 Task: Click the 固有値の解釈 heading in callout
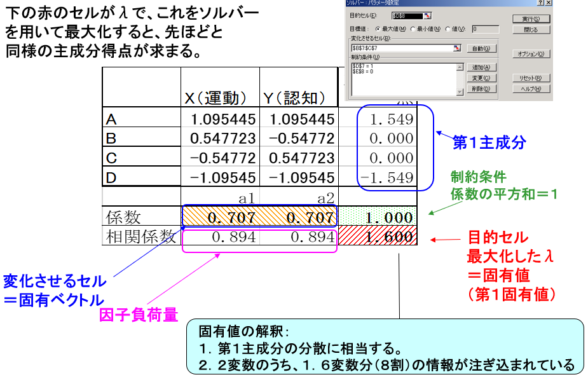243,331
